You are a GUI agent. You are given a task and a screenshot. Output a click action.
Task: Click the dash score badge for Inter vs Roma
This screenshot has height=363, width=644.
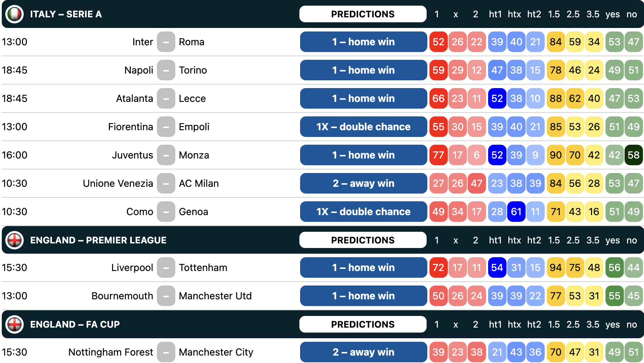166,42
